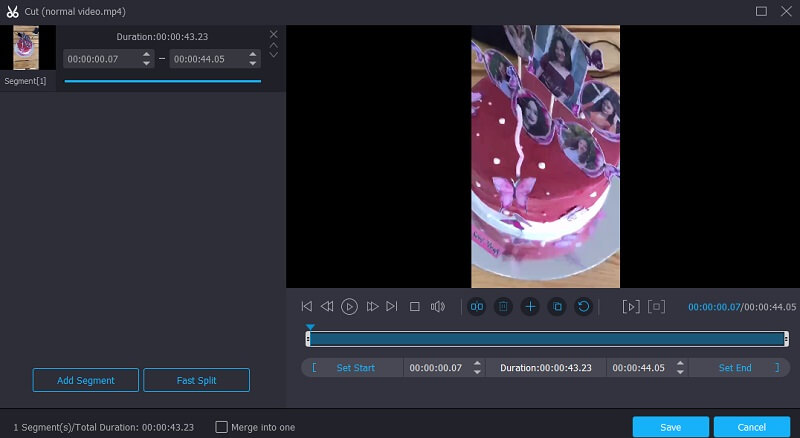Click the bracketed stop segment icon
The height and width of the screenshot is (438, 800).
click(656, 306)
